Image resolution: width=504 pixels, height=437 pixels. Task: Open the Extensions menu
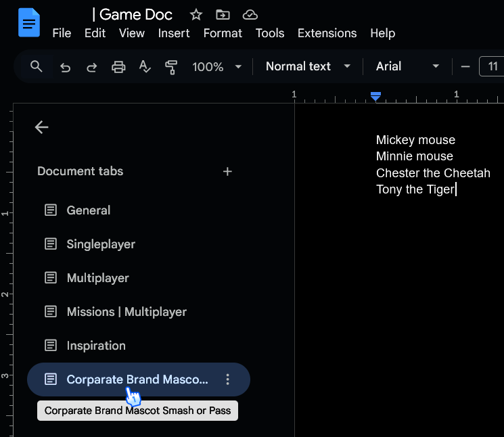pyautogui.click(x=327, y=33)
